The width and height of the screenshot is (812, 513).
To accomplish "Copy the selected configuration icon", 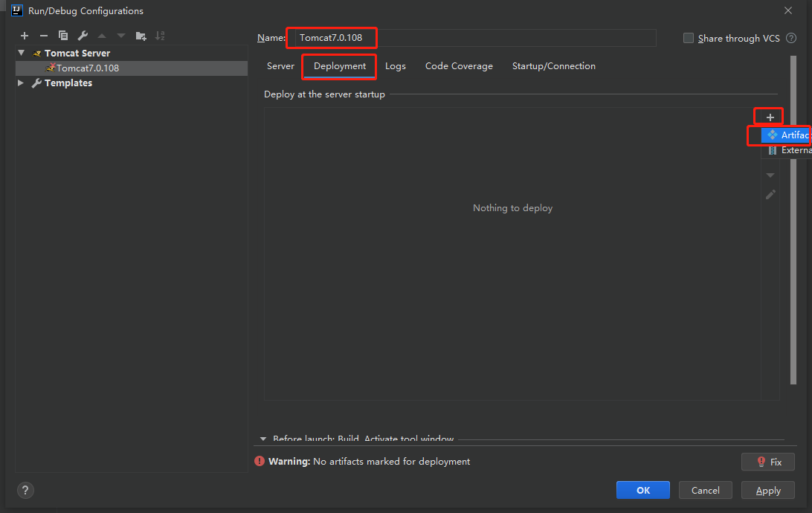I will click(x=63, y=36).
